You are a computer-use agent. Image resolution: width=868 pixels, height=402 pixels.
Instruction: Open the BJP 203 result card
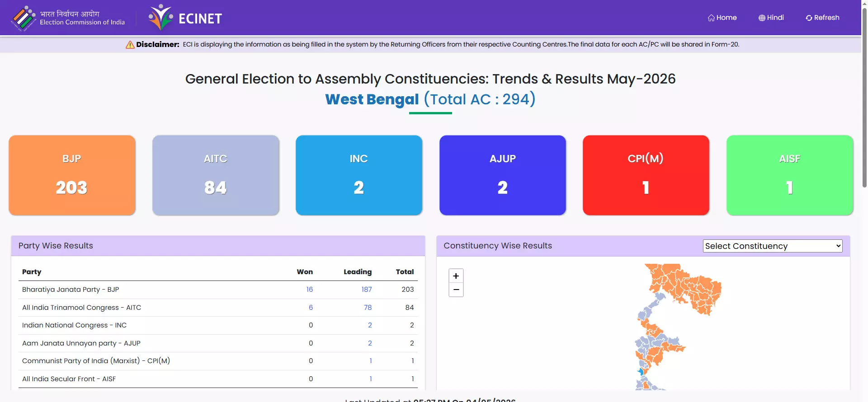click(72, 175)
